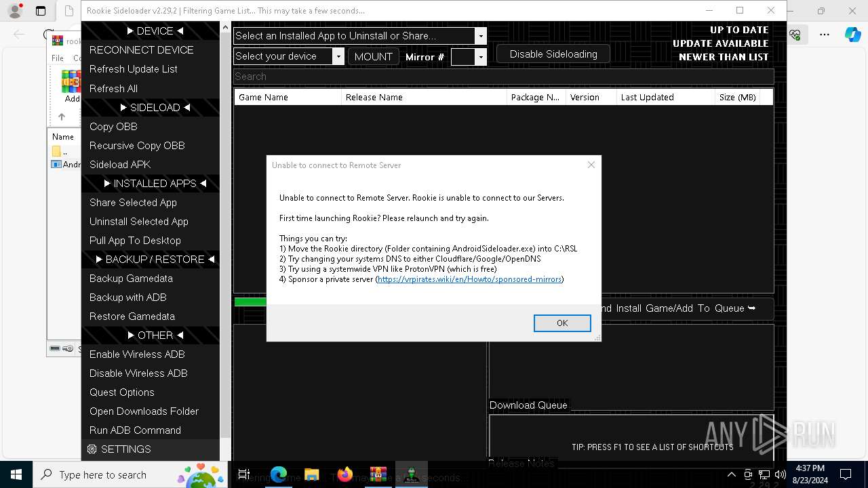Click the game Search field
868x488 pixels.
point(503,77)
